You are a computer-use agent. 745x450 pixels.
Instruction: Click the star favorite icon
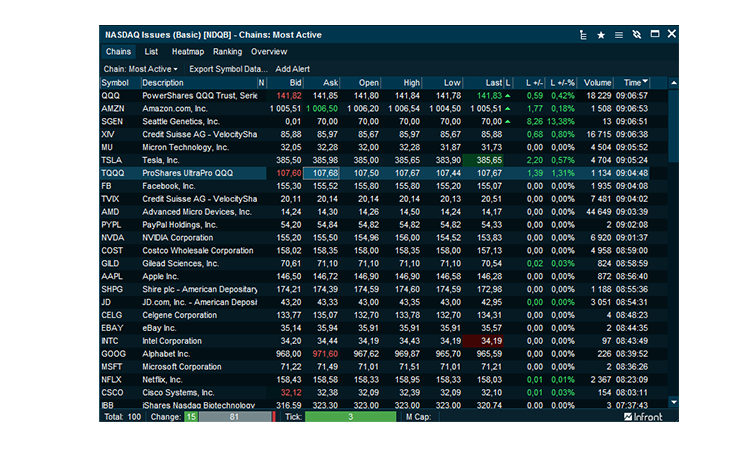click(x=601, y=35)
